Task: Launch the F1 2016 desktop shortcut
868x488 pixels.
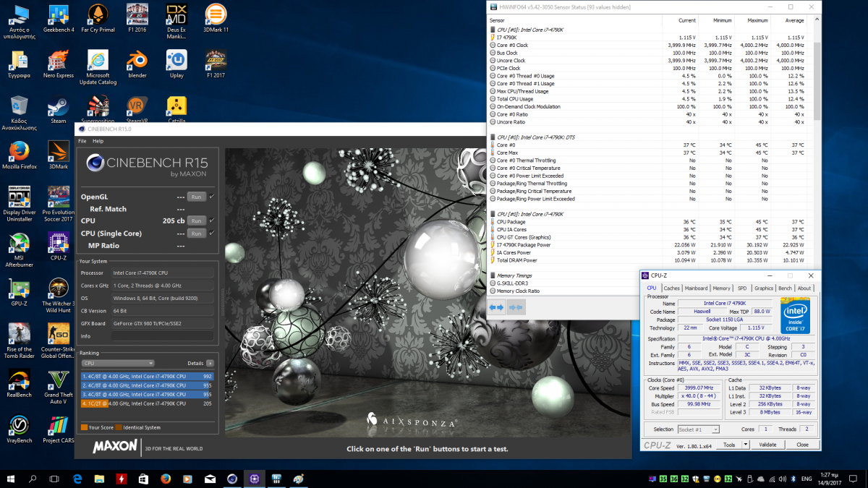Action: click(137, 19)
